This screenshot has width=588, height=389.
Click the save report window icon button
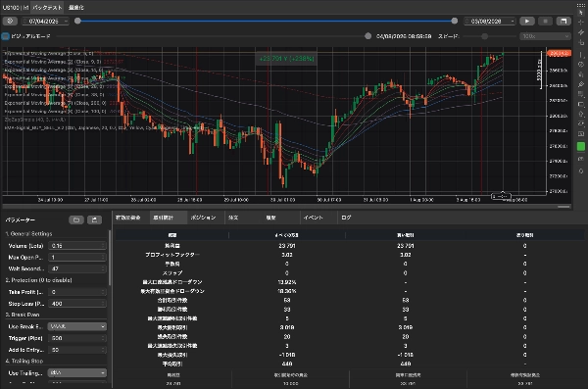pos(563,21)
